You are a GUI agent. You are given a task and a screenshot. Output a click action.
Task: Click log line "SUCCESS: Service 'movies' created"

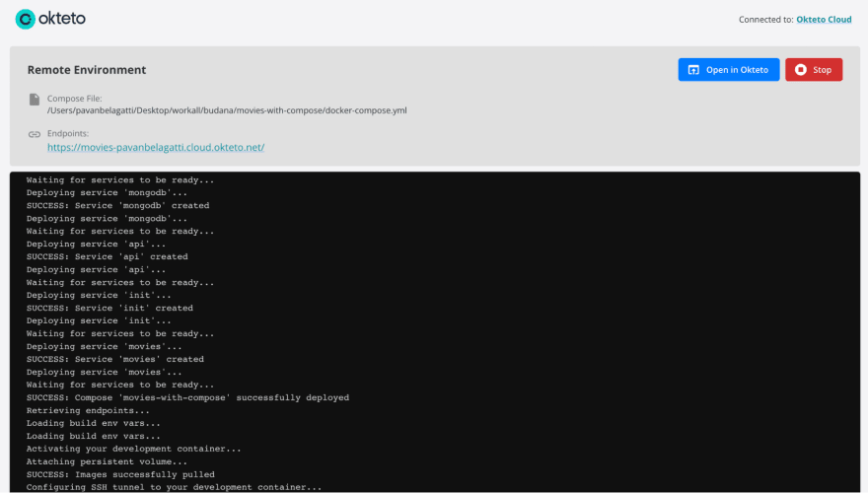coord(115,359)
